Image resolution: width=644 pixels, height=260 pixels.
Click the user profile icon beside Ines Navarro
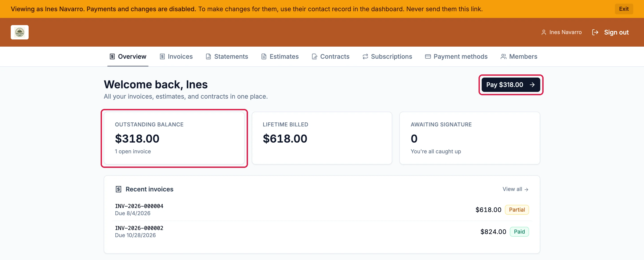(x=544, y=32)
